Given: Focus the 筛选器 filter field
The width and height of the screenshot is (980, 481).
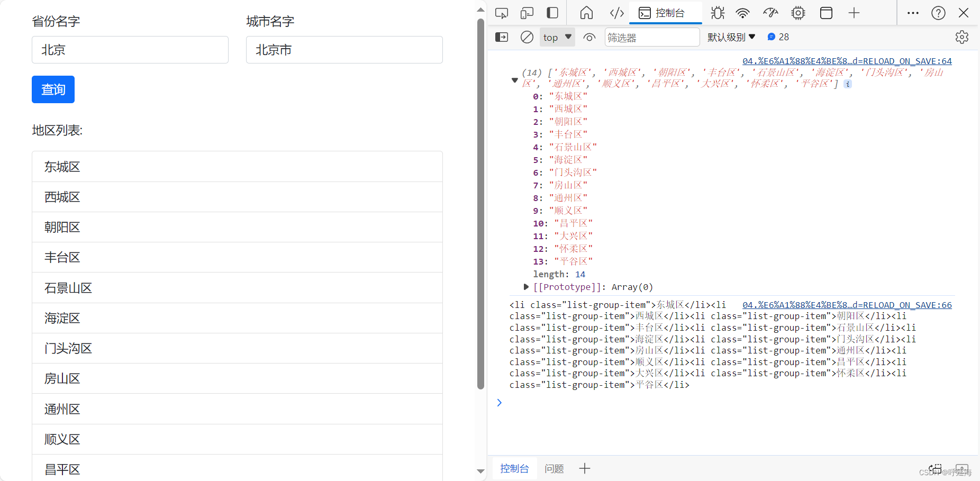Looking at the screenshot, I should 652,37.
